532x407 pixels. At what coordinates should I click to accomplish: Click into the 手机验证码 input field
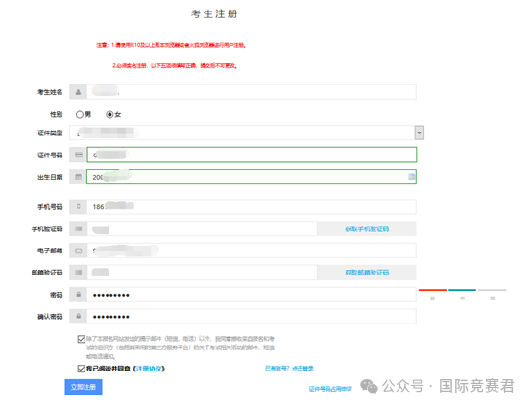click(203, 228)
